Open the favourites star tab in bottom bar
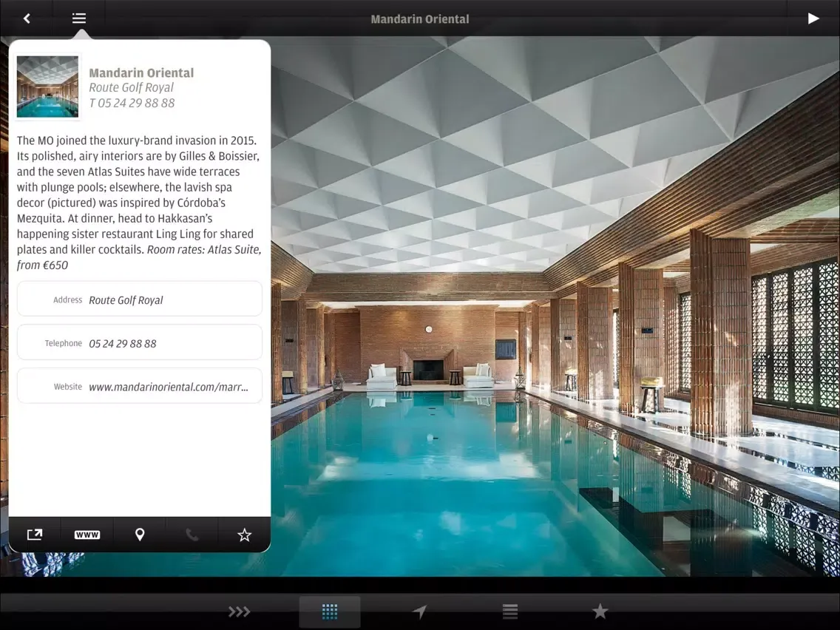The image size is (840, 630). tap(600, 612)
